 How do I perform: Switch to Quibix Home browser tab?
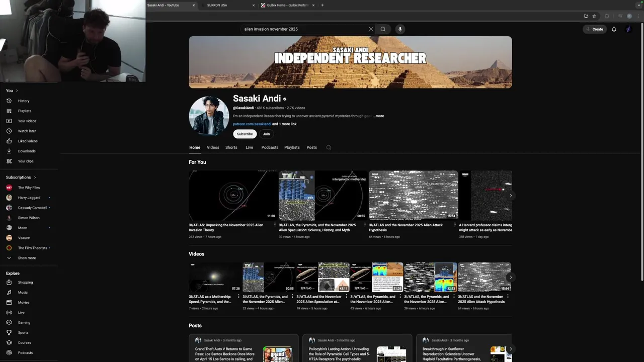288,5
